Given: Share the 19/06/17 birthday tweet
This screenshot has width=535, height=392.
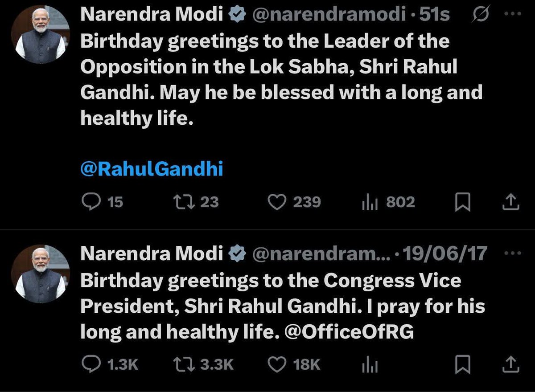Looking at the screenshot, I should 510,365.
